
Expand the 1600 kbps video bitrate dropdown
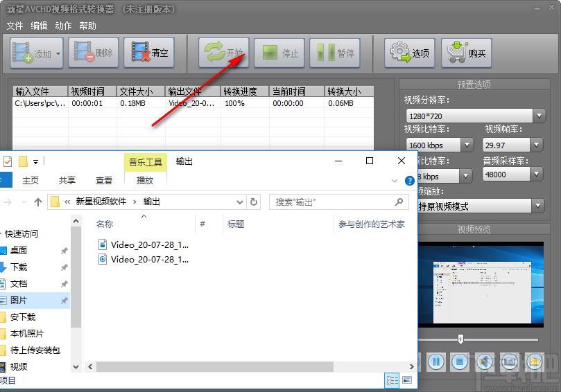point(467,145)
